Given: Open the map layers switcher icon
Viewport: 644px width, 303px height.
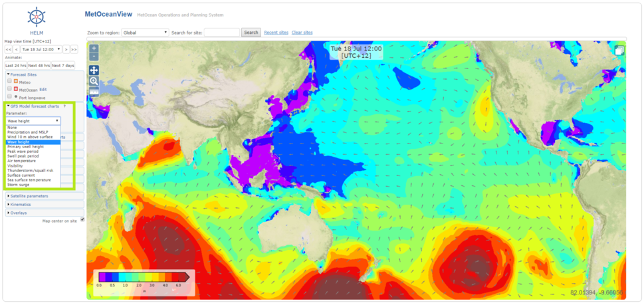Looking at the screenshot, I should pos(619,50).
